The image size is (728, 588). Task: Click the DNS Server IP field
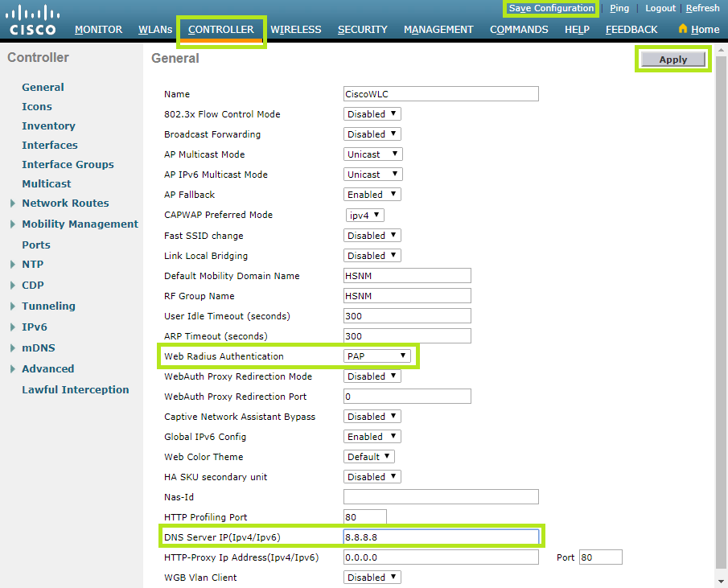coord(441,537)
